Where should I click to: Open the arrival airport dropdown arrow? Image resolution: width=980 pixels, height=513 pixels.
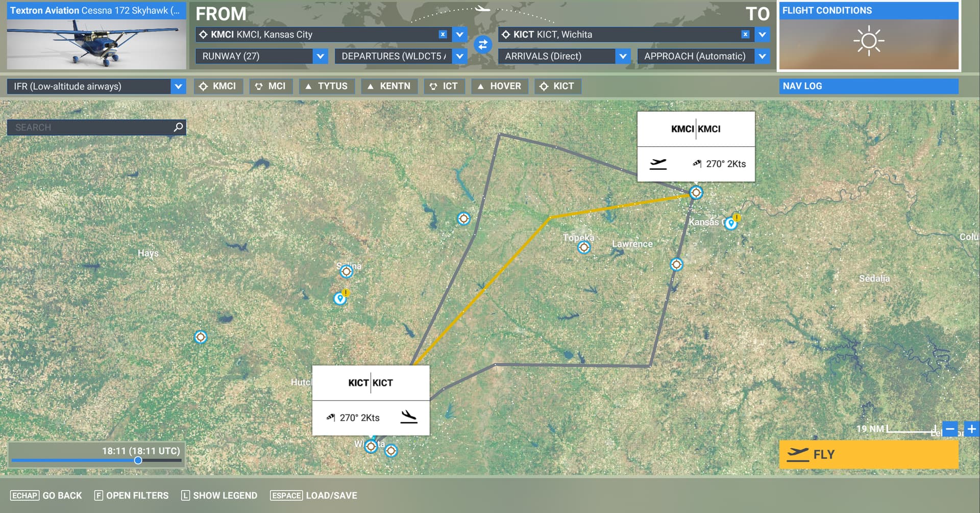click(x=762, y=35)
